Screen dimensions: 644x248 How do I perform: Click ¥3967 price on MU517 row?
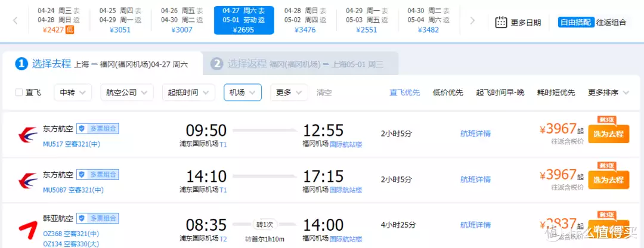coord(559,129)
